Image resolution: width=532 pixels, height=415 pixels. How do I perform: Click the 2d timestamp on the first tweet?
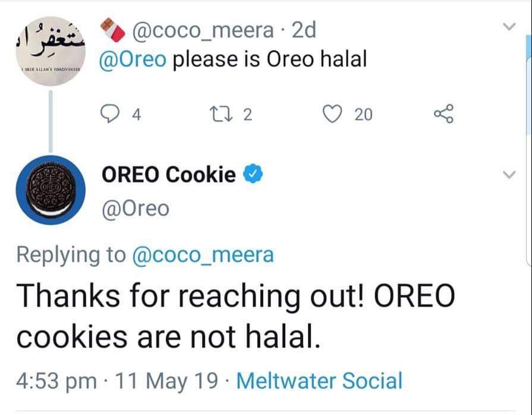(x=304, y=30)
